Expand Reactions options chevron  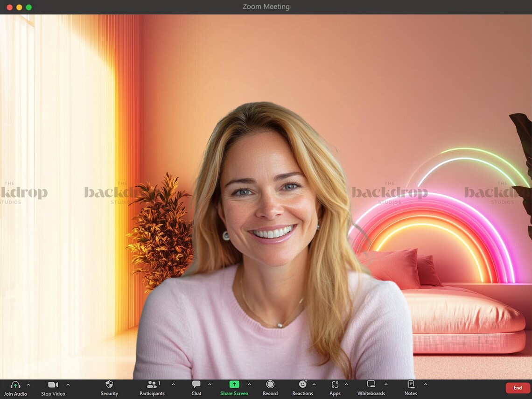pos(314,385)
